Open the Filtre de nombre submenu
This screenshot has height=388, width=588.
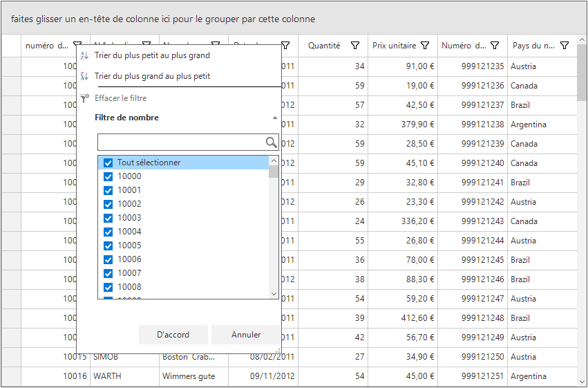[126, 118]
